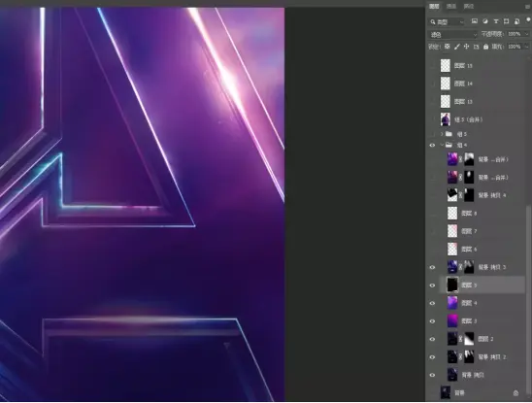
Task: Click padlock icon on 背景 layer
Action: coord(515,393)
